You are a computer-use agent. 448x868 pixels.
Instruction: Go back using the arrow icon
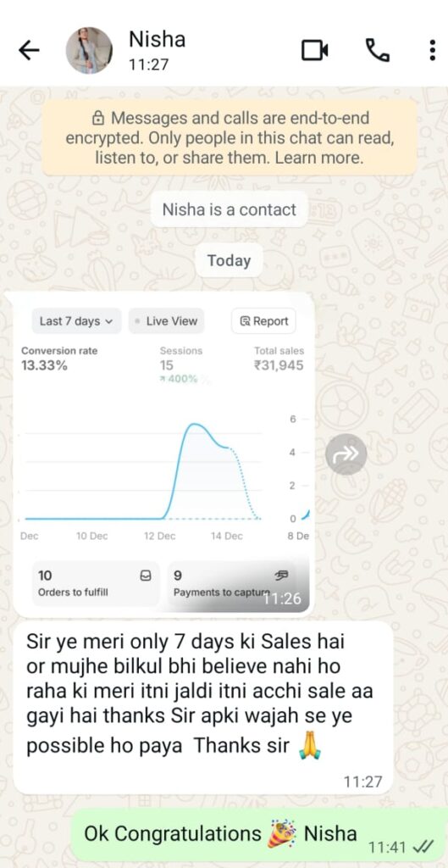point(29,50)
